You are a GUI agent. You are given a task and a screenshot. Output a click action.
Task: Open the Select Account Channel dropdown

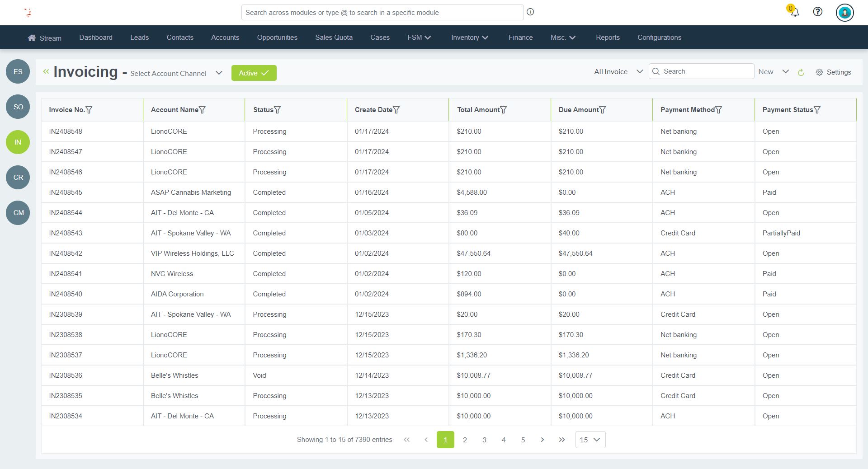point(175,73)
